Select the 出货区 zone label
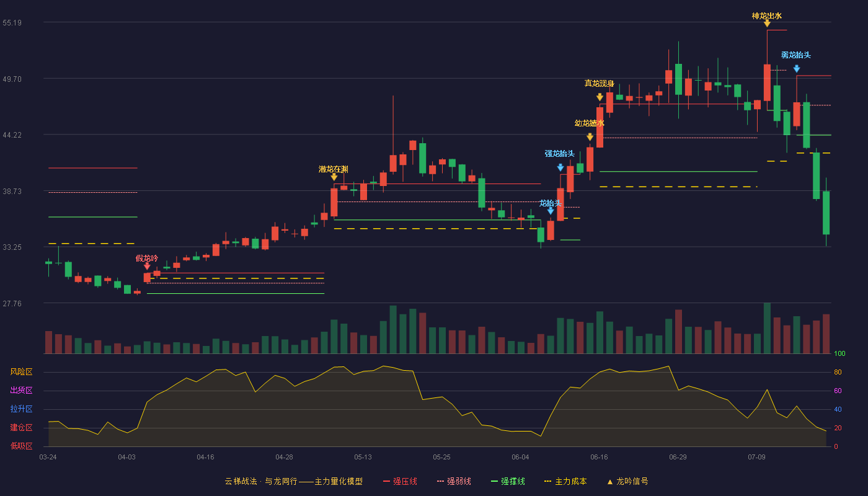The height and width of the screenshot is (496, 868). [x=21, y=391]
